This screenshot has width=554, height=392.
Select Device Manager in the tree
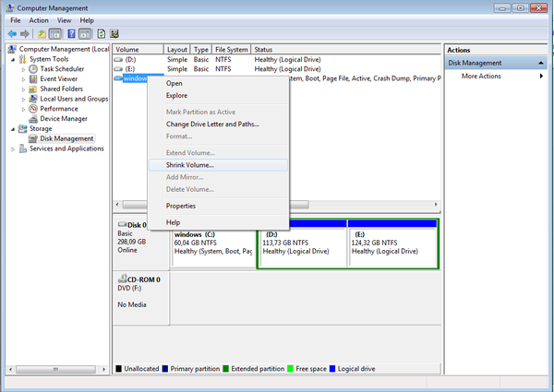tap(64, 119)
